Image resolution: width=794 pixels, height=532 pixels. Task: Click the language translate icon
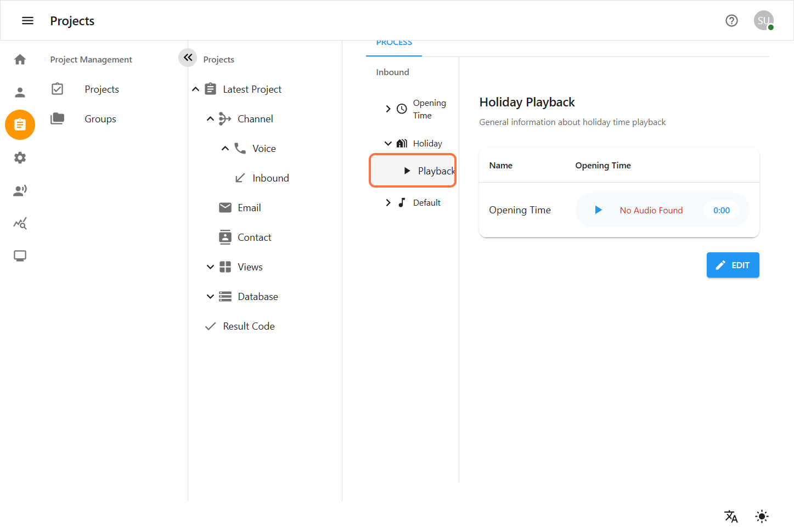(730, 516)
